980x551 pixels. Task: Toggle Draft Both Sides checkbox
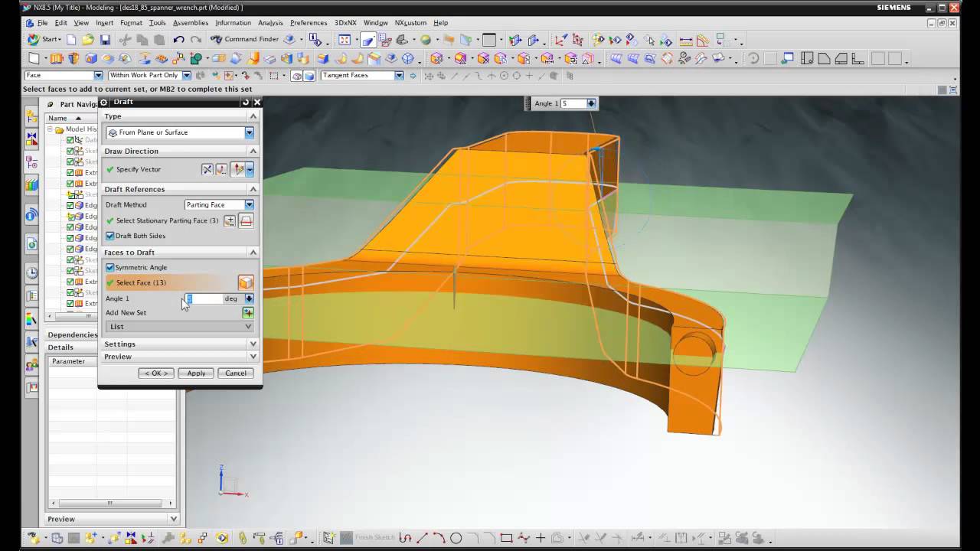click(109, 236)
